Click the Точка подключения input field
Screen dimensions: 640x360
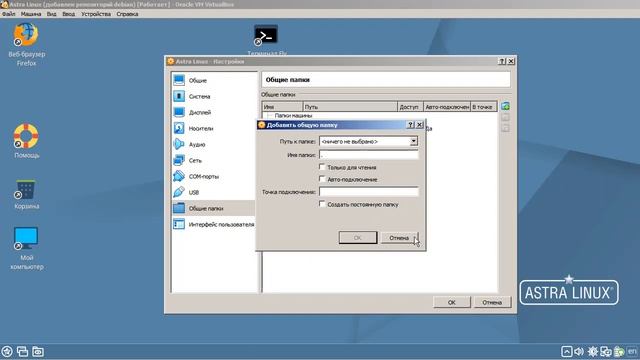click(x=369, y=192)
